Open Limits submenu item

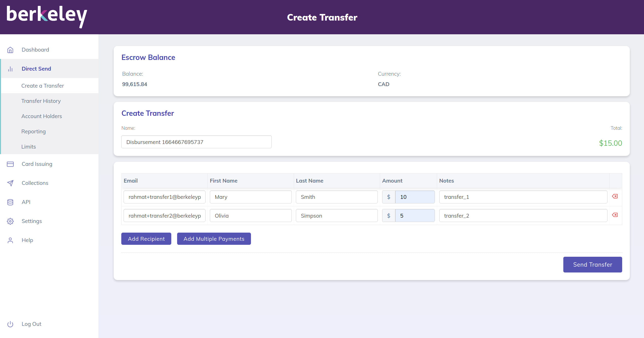(50, 147)
